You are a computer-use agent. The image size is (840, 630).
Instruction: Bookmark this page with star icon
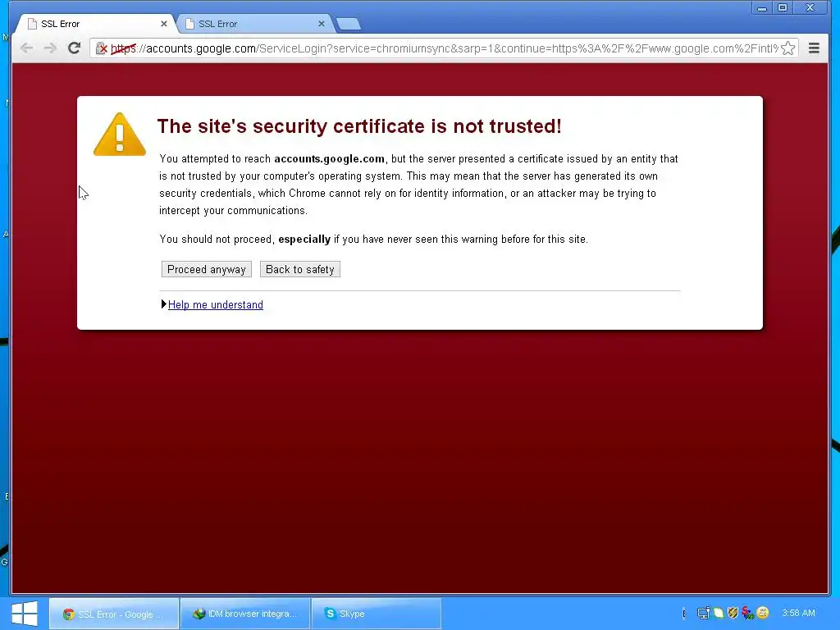(787, 48)
